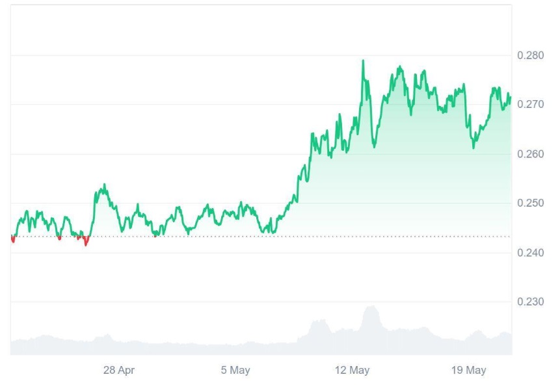Click the 0.280 price axis label
560x392 pixels.
click(x=530, y=56)
